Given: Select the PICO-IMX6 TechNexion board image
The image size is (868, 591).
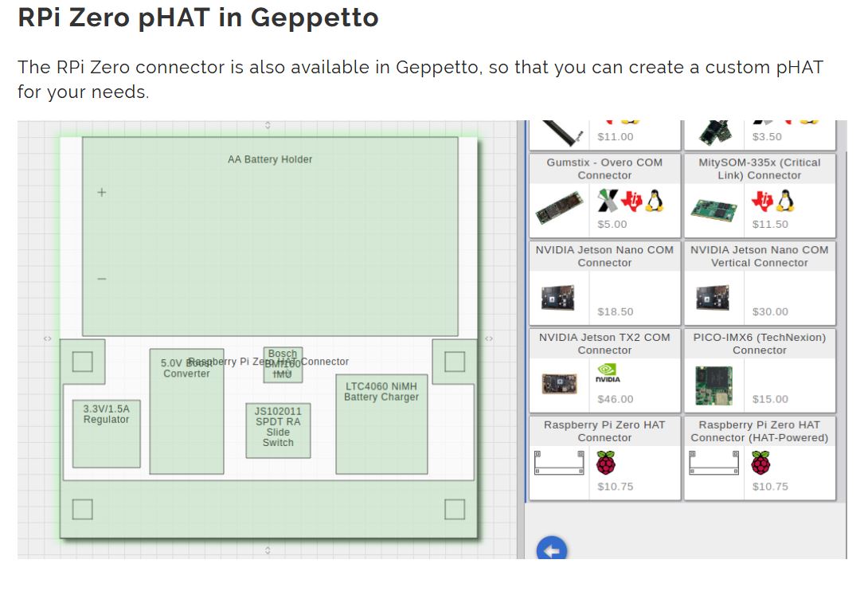Looking at the screenshot, I should point(714,386).
